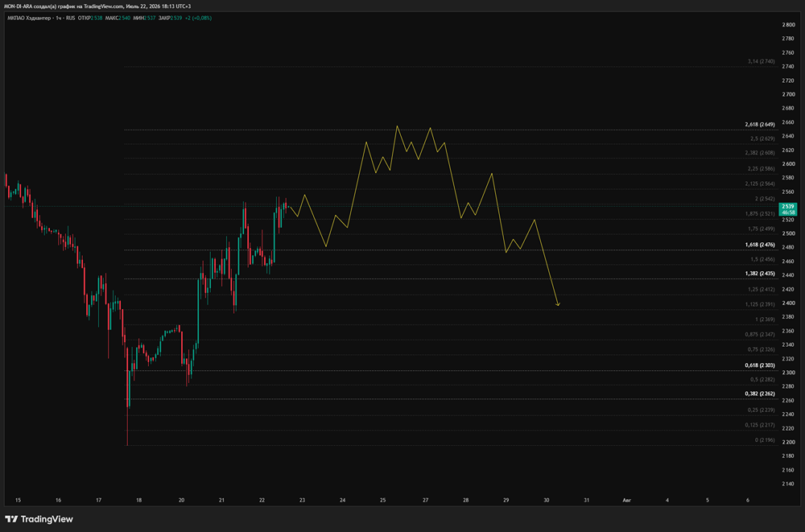Select the 1,618 (2476) Fibonacci label
Screen dimensions: 805x532
(x=760, y=245)
